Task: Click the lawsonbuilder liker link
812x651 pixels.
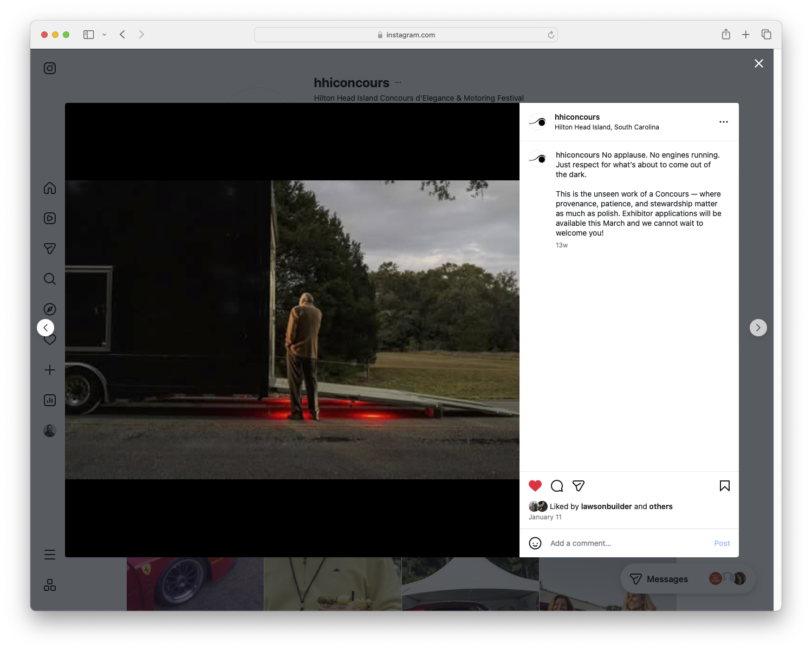Action: pyautogui.click(x=606, y=506)
